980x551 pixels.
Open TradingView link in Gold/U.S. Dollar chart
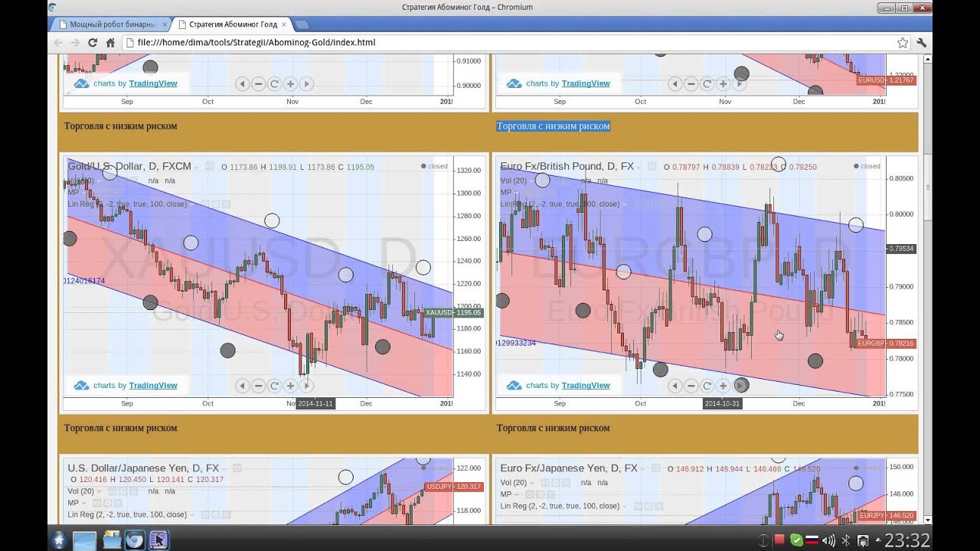click(x=153, y=386)
